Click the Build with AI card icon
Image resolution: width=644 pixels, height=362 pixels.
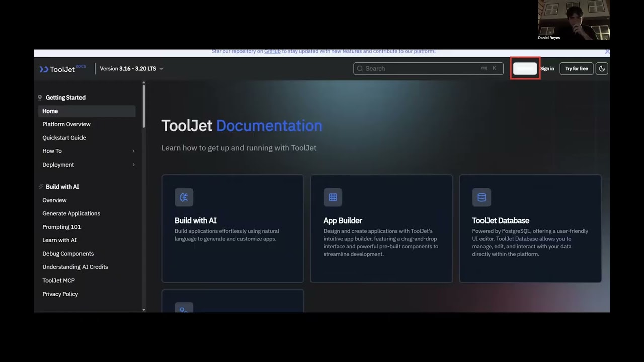click(184, 197)
